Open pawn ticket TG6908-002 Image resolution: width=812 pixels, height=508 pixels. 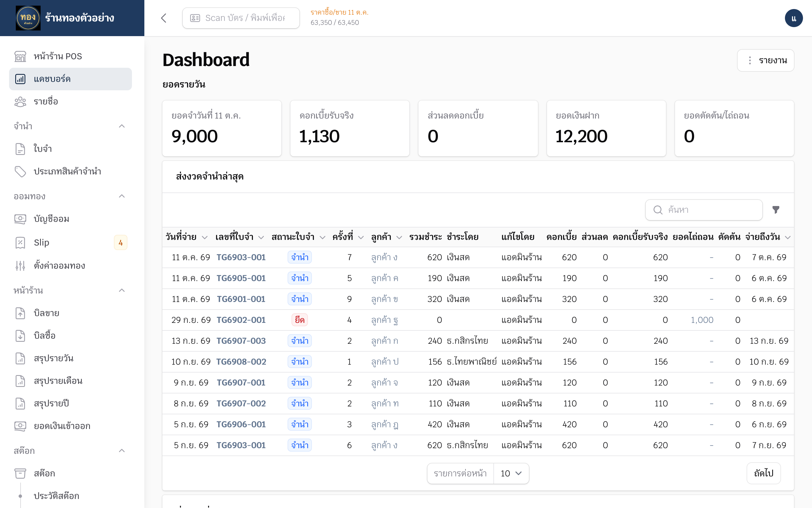[x=241, y=362]
